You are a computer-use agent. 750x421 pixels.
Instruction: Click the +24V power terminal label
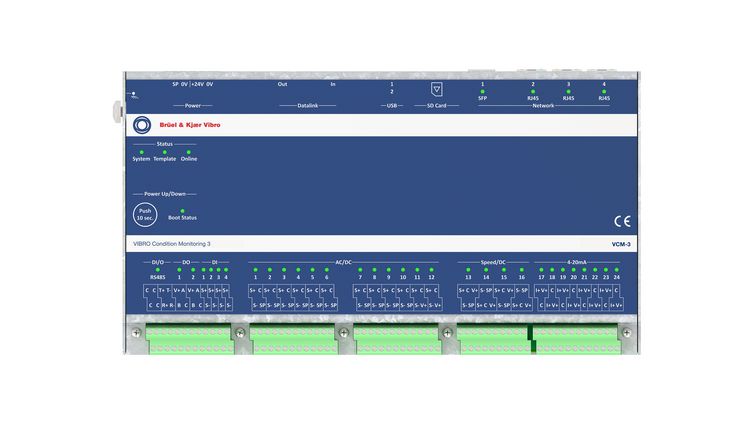click(x=198, y=84)
